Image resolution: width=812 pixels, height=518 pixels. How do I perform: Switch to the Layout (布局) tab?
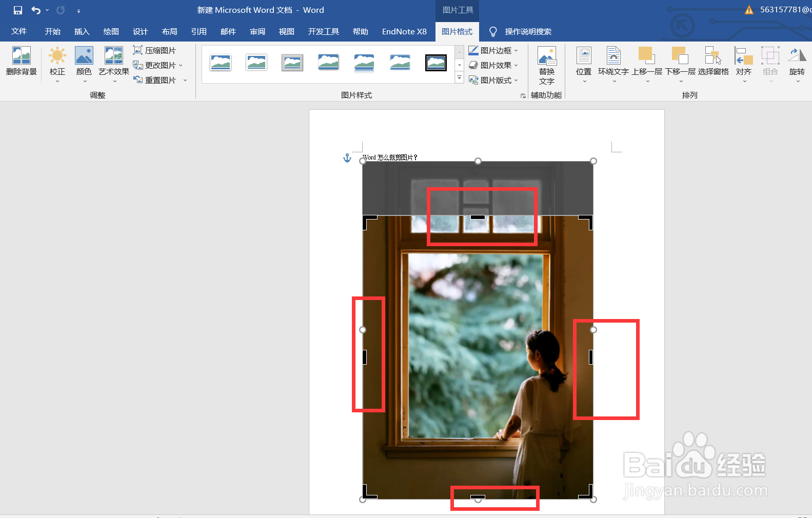tap(170, 31)
